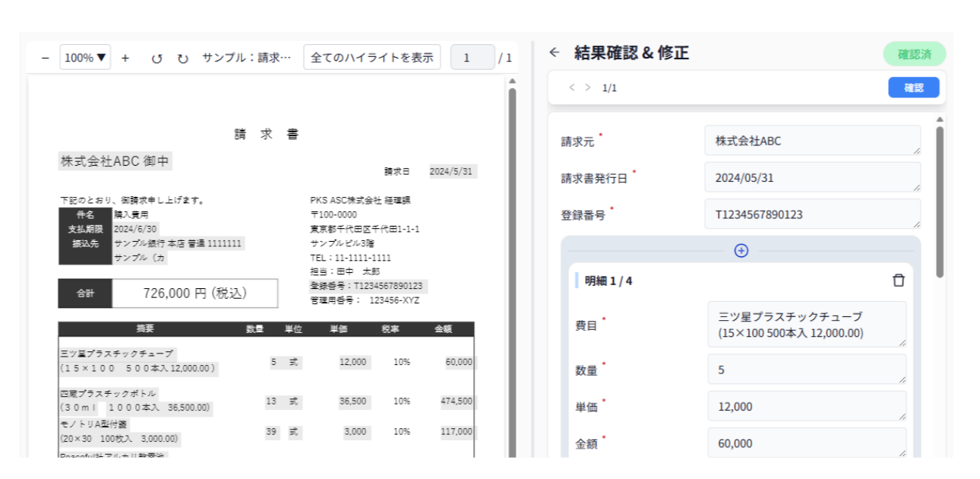Click the back arrow beside 結果確認 & 修正
This screenshot has width=980, height=479.
point(555,52)
